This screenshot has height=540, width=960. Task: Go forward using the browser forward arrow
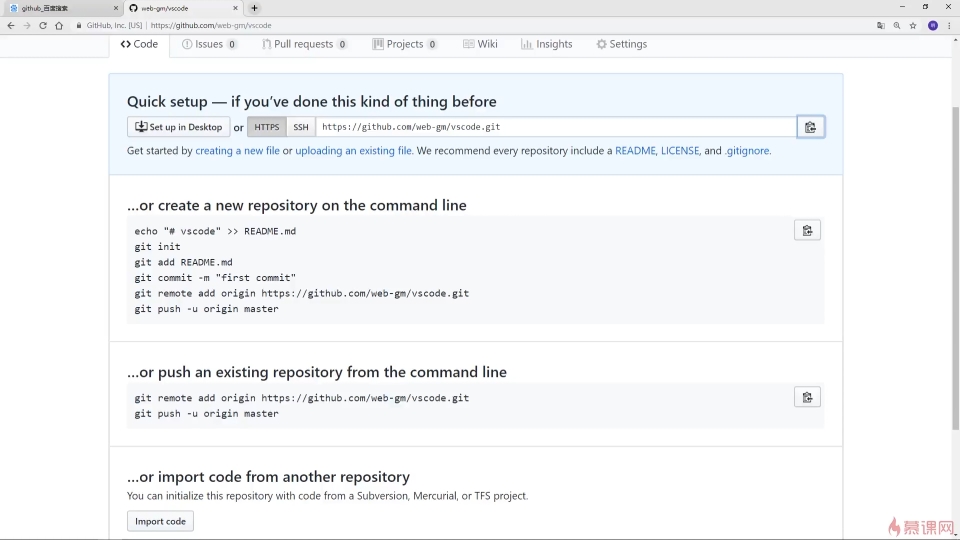coord(26,25)
